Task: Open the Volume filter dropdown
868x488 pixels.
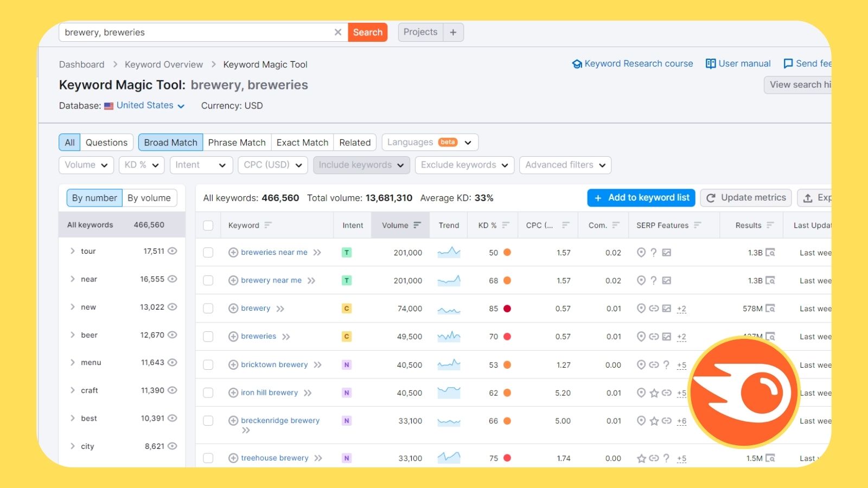Action: click(x=86, y=165)
